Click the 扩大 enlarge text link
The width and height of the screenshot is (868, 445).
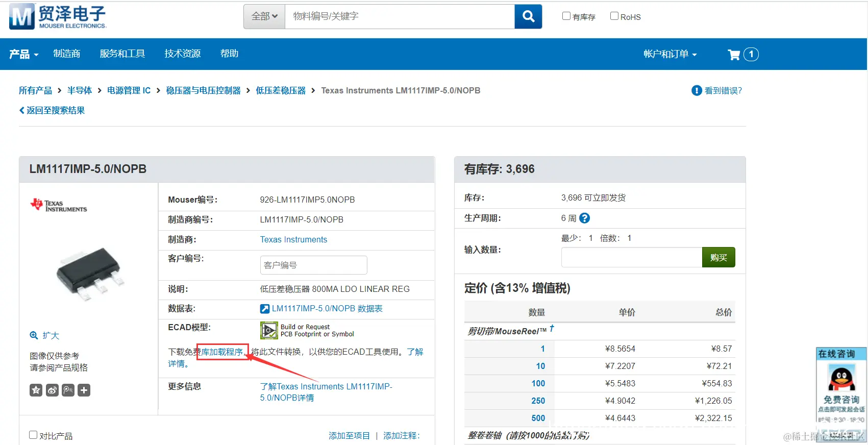51,335
